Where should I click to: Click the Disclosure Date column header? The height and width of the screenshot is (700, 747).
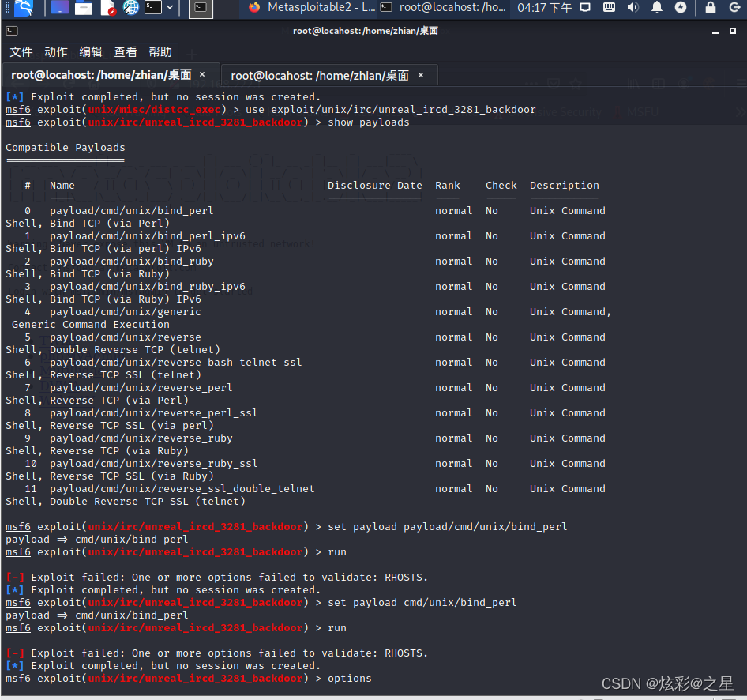pyautogui.click(x=375, y=186)
